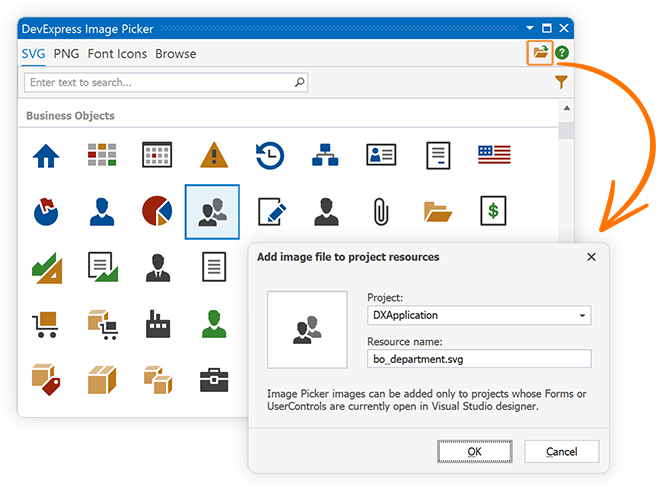This screenshot has height=490, width=656.
Task: Select the single cardboard box icon
Action: (102, 380)
